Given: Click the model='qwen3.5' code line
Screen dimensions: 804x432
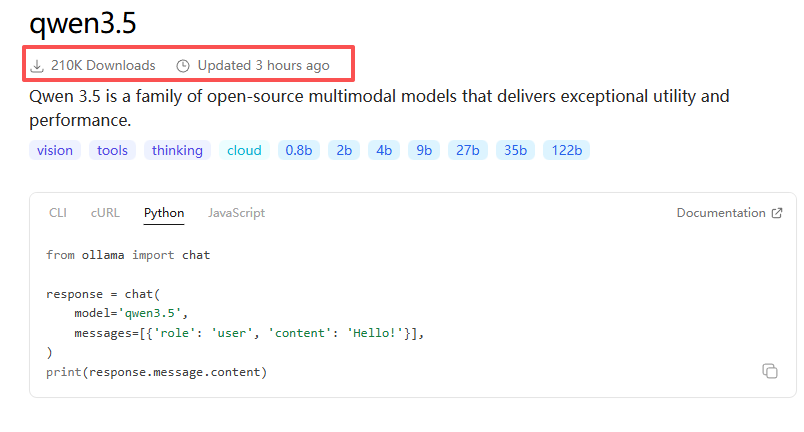Looking at the screenshot, I should click(131, 313).
